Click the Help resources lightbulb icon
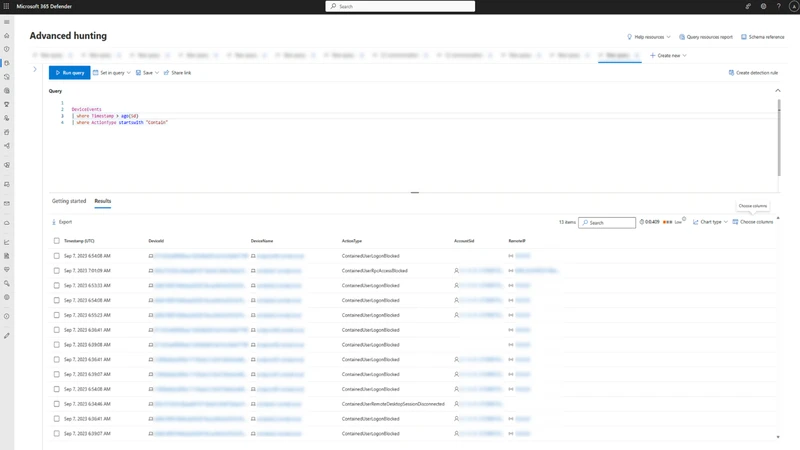 (x=629, y=37)
